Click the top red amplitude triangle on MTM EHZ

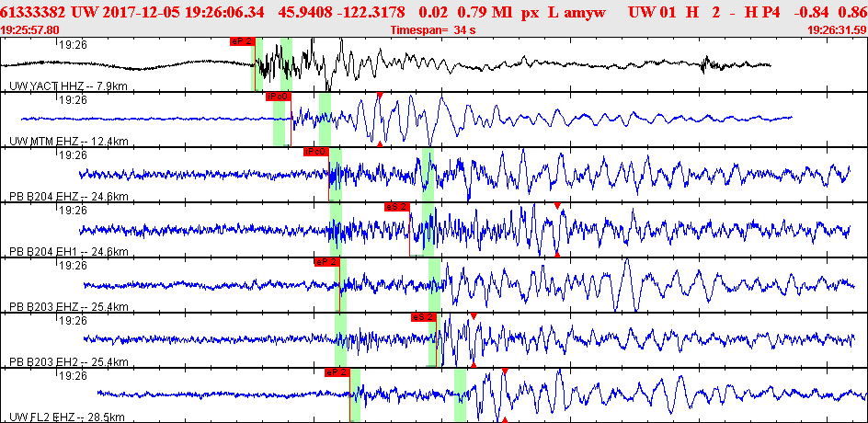click(380, 96)
